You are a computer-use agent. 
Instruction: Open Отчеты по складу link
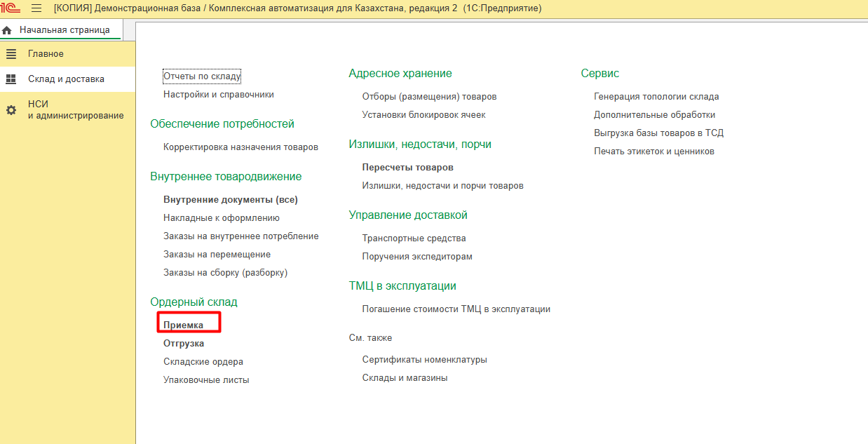(x=202, y=76)
